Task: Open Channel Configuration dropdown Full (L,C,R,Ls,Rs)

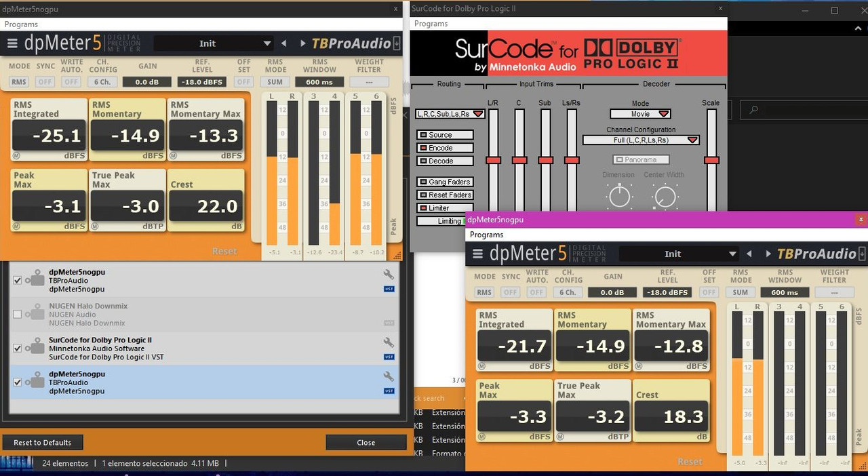Action: (x=641, y=140)
